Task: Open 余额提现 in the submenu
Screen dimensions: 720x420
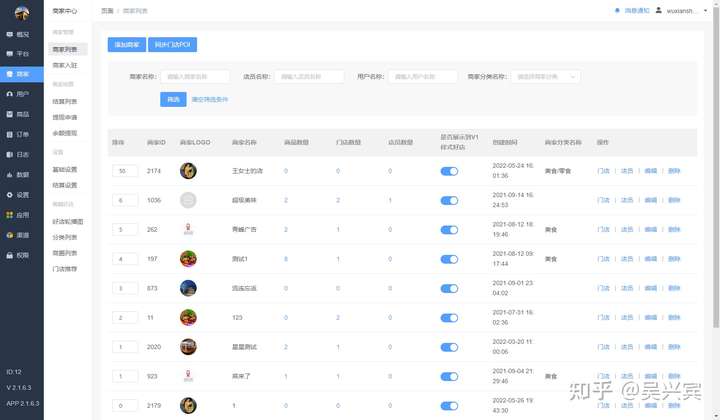Action: (x=65, y=133)
